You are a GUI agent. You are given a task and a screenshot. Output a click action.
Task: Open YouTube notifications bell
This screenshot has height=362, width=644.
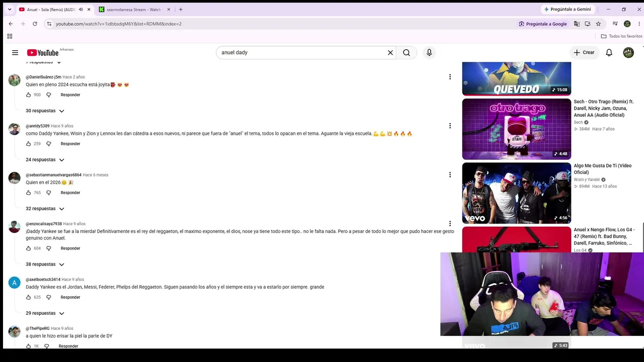pyautogui.click(x=609, y=52)
